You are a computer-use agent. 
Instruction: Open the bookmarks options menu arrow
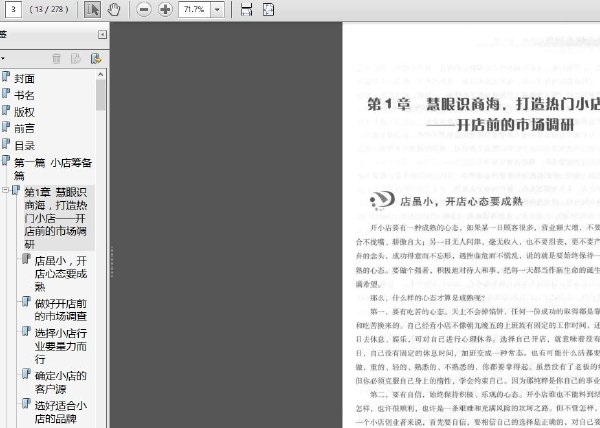pos(3,59)
